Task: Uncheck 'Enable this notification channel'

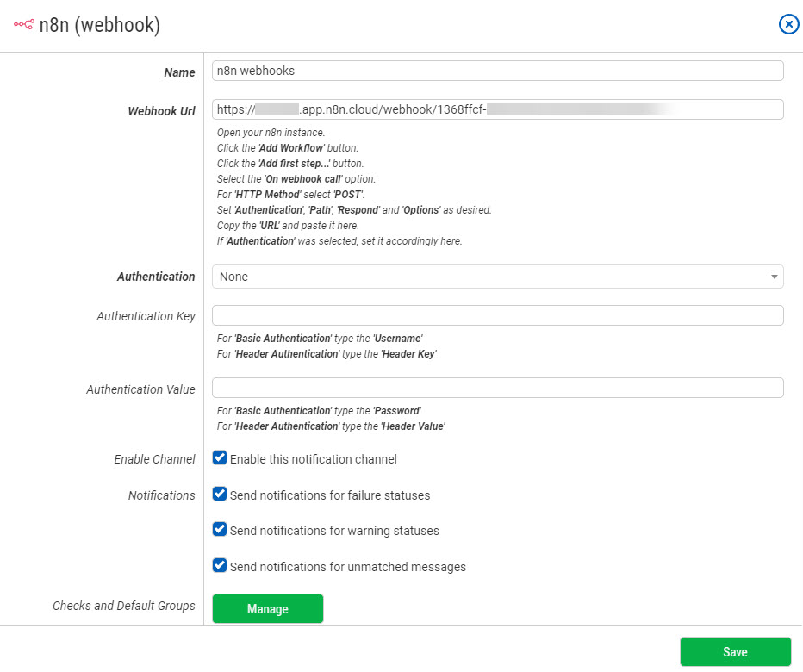Action: (220, 458)
